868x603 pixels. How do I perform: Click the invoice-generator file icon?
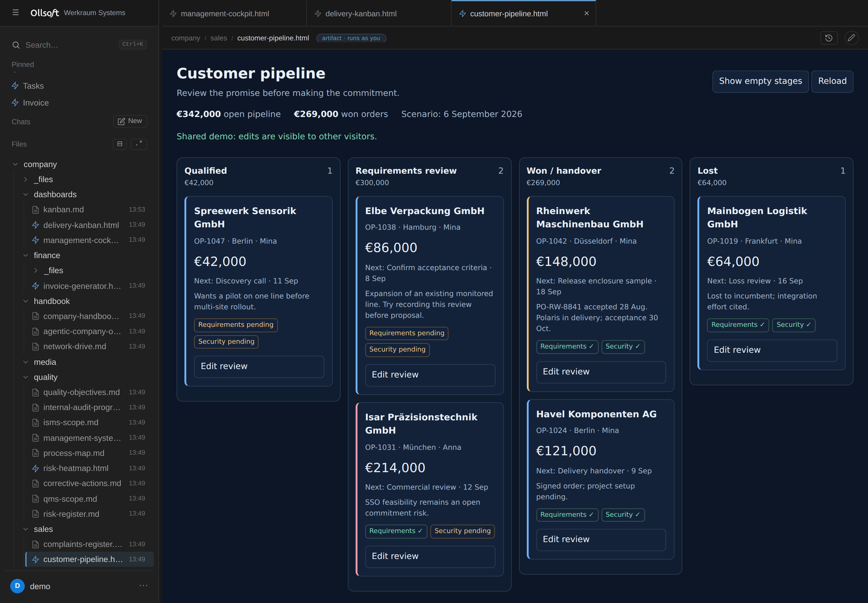tap(36, 286)
